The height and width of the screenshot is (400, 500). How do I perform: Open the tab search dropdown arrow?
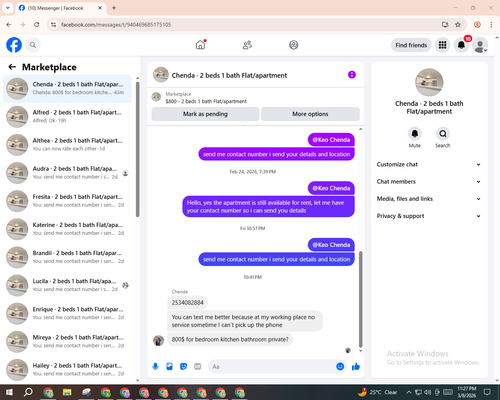click(8, 8)
